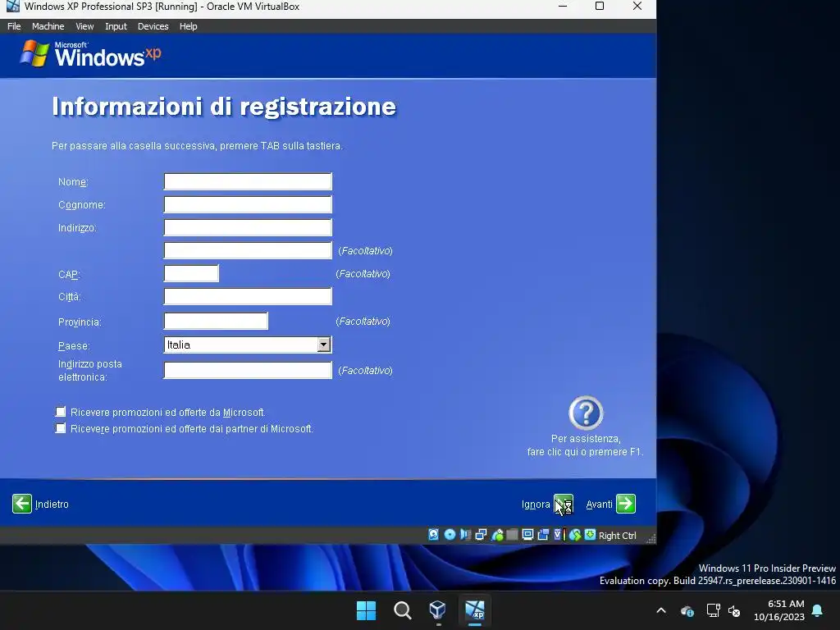840x630 pixels.
Task: Click the second optional address line field
Action: 248,250
